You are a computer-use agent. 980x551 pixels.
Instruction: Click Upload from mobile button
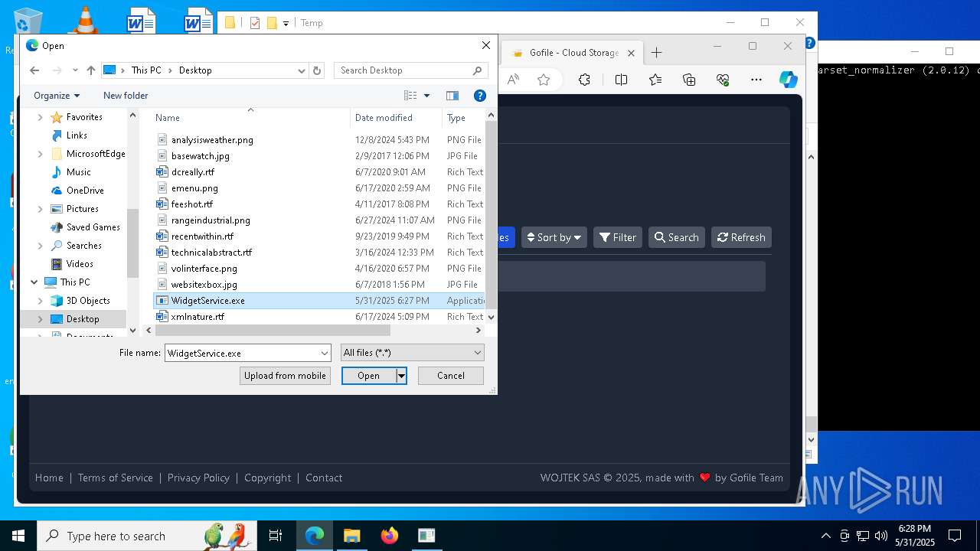(x=285, y=376)
